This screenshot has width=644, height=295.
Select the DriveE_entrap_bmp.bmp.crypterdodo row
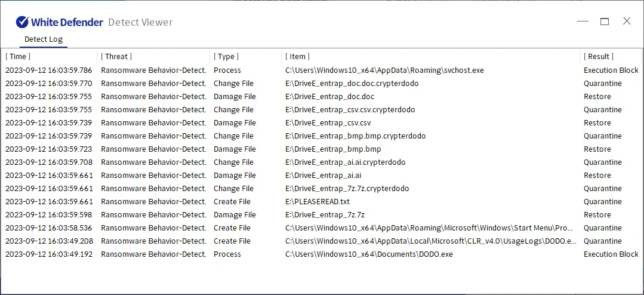355,136
